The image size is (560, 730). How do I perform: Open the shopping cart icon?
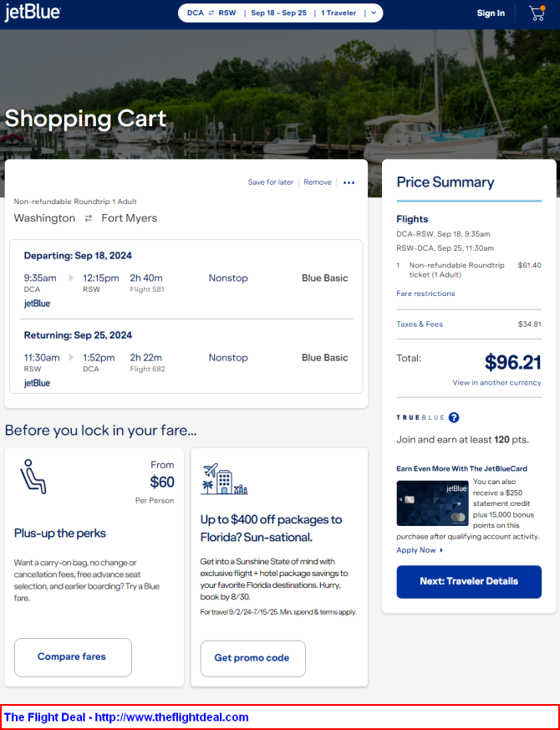pos(537,13)
